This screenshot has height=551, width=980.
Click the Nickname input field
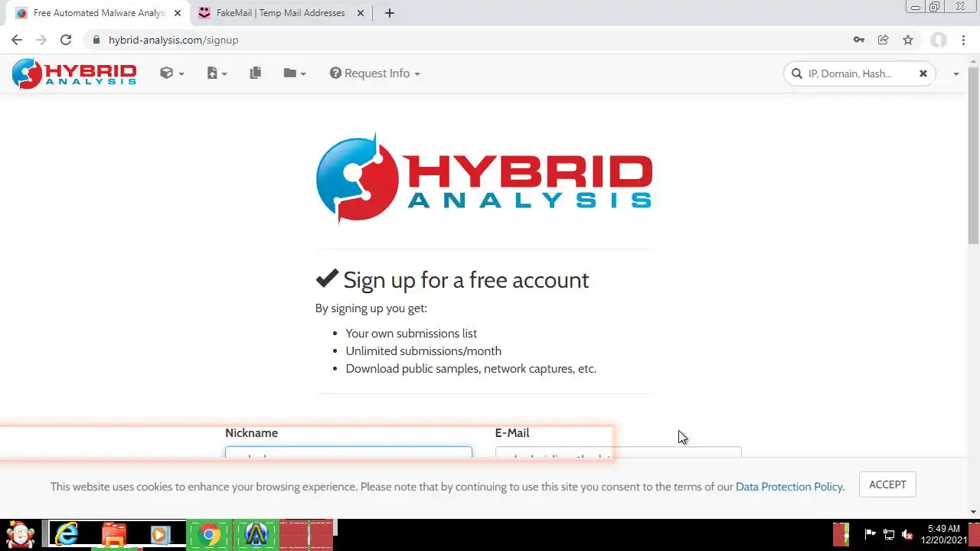coord(348,453)
